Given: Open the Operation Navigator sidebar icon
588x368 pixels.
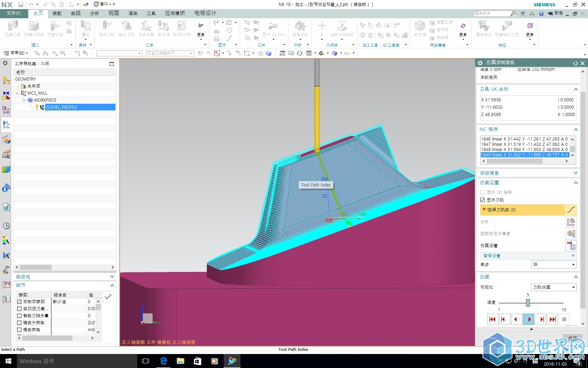Looking at the screenshot, I should [6, 125].
